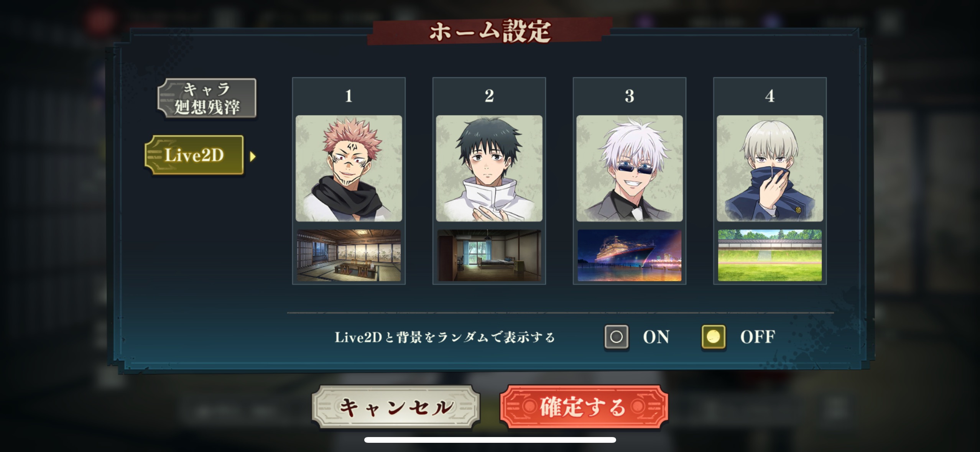Open slot number 1 header
Screen dimensions: 980x452
coord(349,96)
